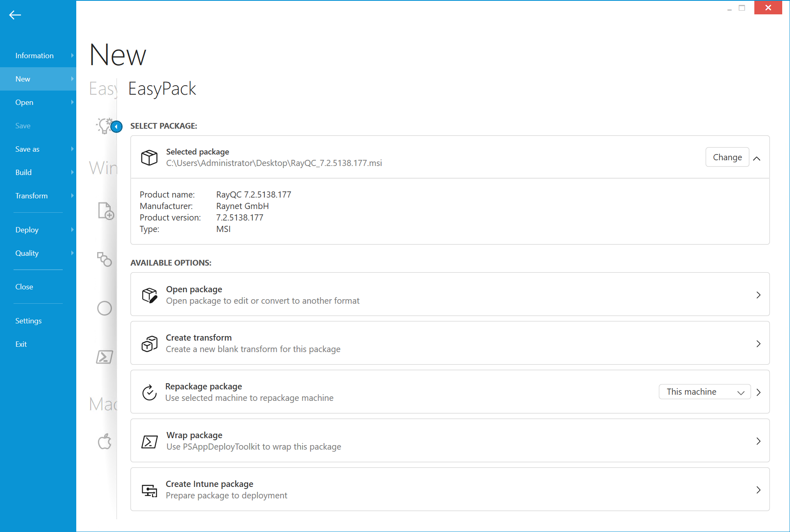The height and width of the screenshot is (532, 790).
Task: Click the Create transform boxes icon
Action: point(150,343)
